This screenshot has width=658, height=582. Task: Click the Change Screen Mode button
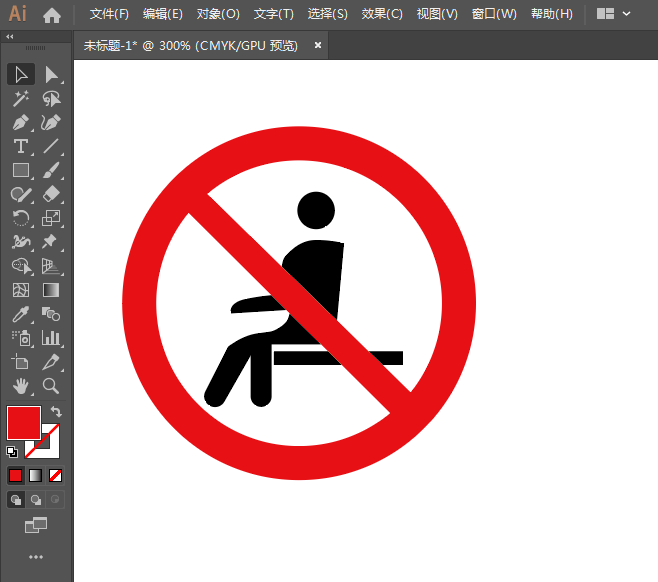[36, 524]
